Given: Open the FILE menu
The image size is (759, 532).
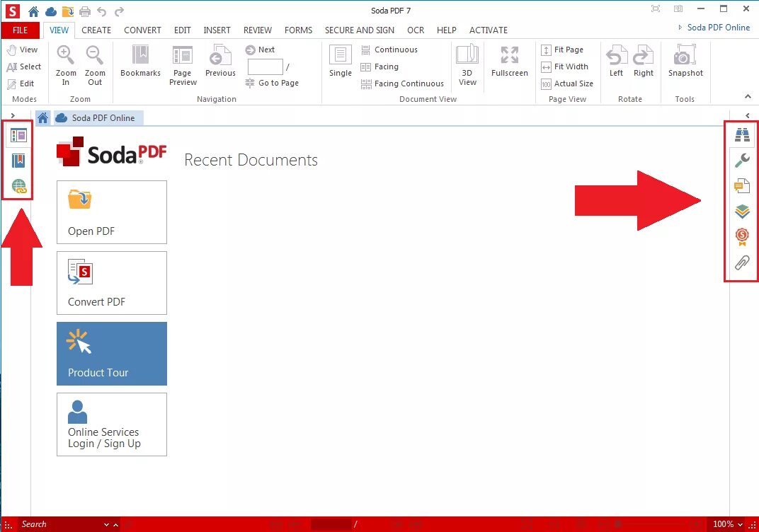Looking at the screenshot, I should [20, 30].
